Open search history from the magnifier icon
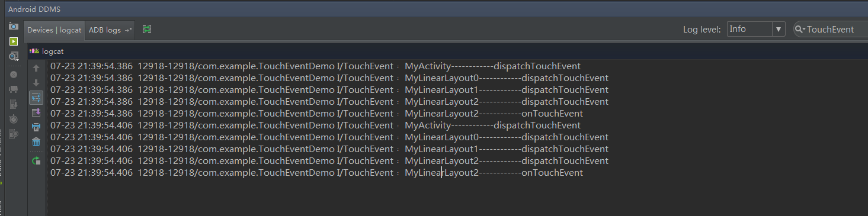 point(800,30)
